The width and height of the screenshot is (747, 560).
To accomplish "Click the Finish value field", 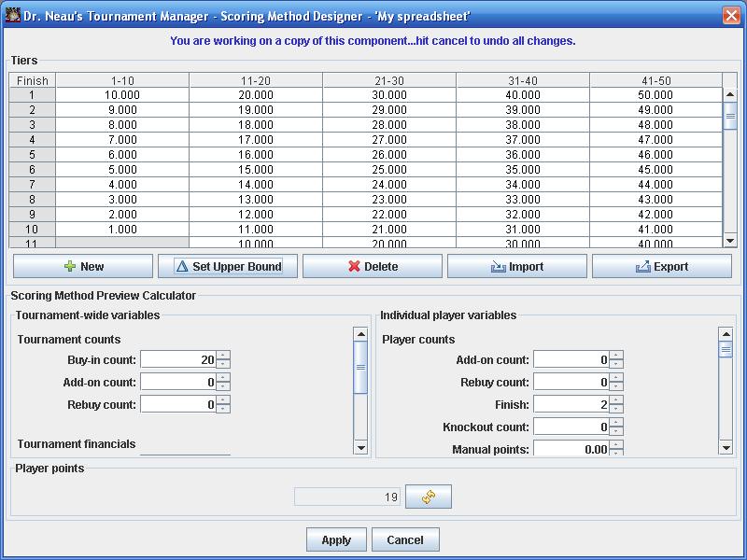I will coord(571,404).
